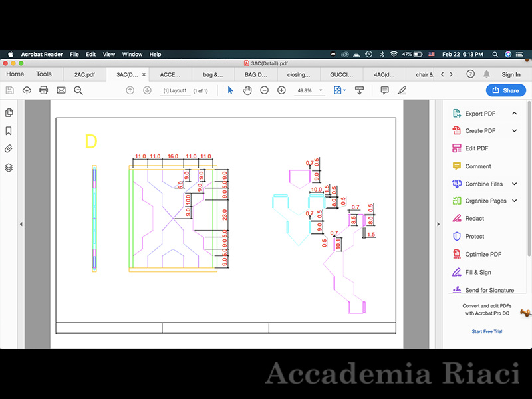Viewport: 532px width, 399px height.
Task: Open the bookmarks panel
Action: click(x=9, y=131)
